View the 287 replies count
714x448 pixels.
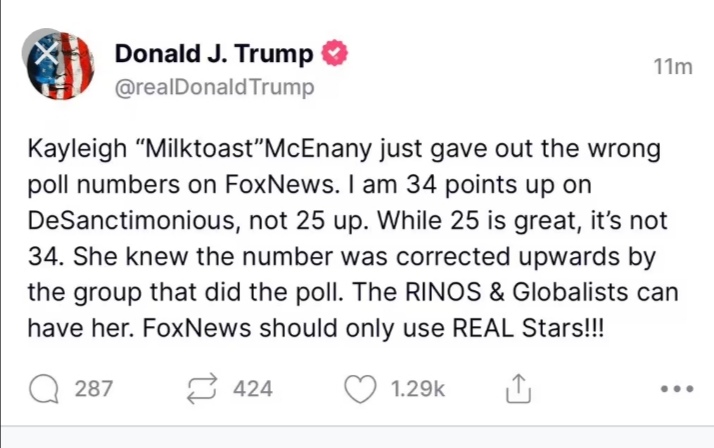pyautogui.click(x=94, y=389)
